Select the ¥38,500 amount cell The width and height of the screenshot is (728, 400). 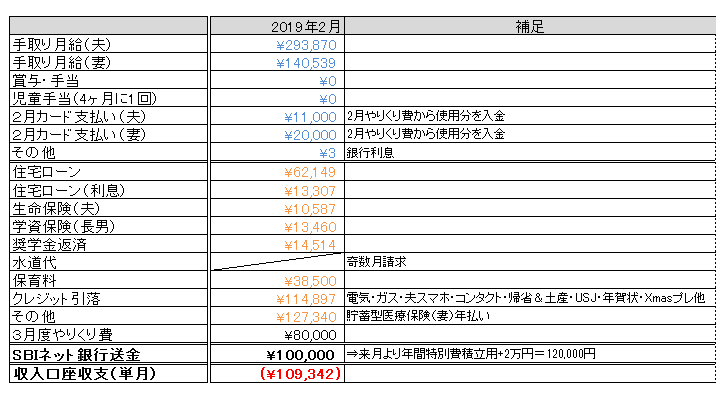[x=277, y=280]
